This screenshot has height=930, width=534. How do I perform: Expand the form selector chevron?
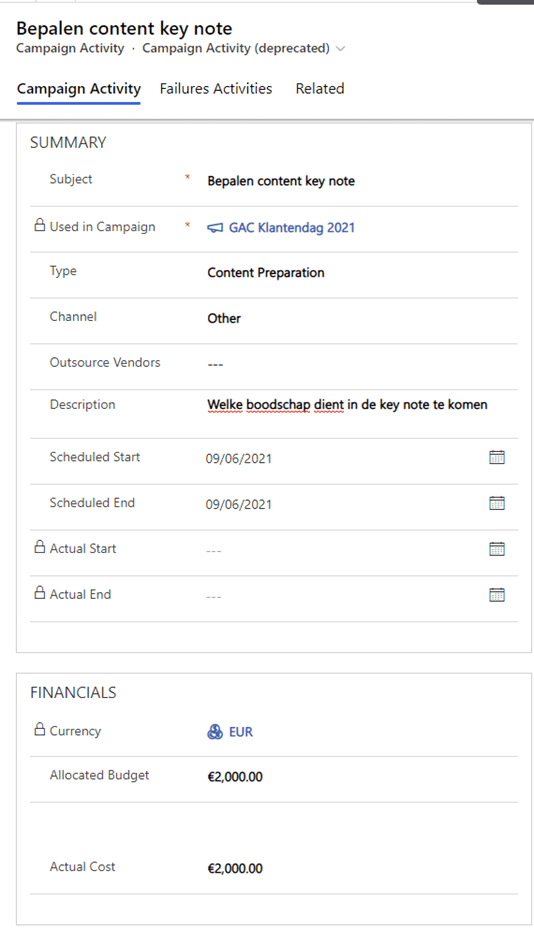(x=341, y=49)
